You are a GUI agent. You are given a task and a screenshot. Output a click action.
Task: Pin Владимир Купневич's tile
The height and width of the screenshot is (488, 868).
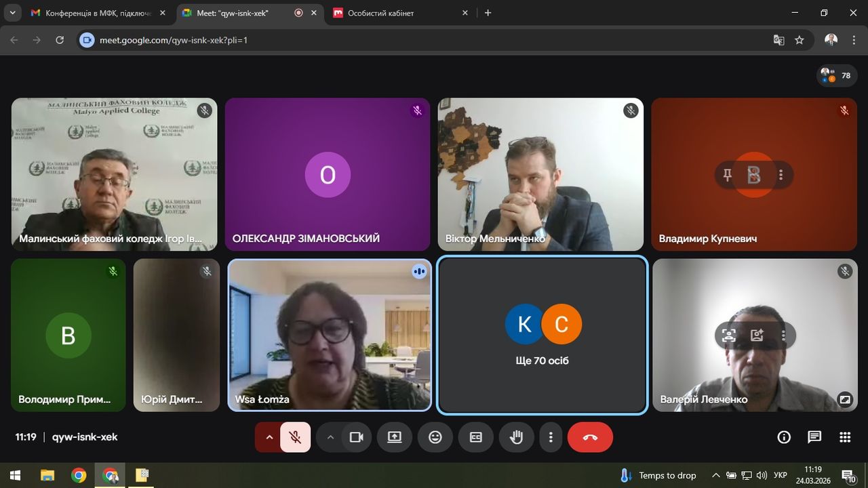point(727,176)
